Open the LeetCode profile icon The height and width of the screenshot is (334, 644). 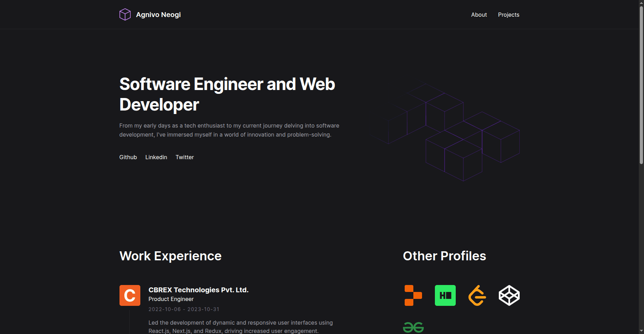pyautogui.click(x=477, y=295)
